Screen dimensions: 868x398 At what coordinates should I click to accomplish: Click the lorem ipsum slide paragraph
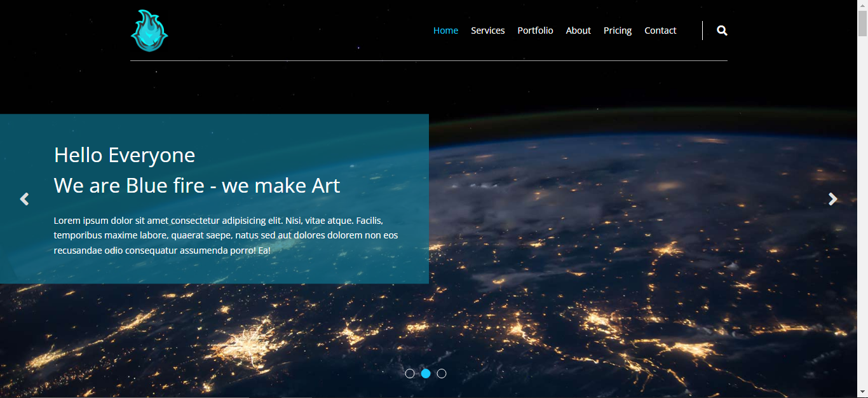click(x=226, y=235)
